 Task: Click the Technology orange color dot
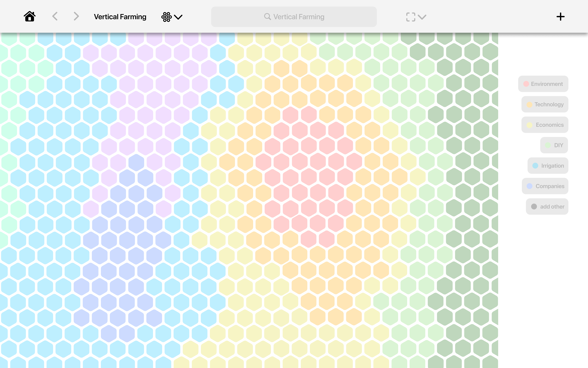[x=529, y=104]
